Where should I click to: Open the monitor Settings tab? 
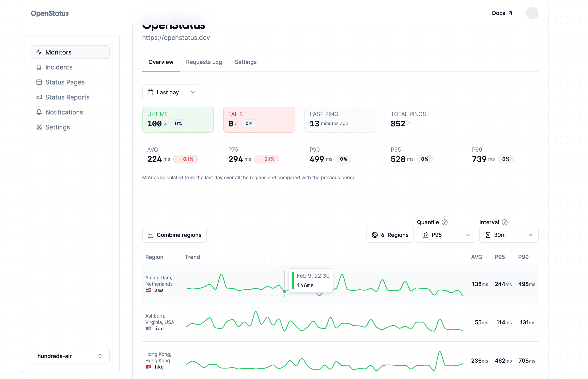(x=245, y=62)
